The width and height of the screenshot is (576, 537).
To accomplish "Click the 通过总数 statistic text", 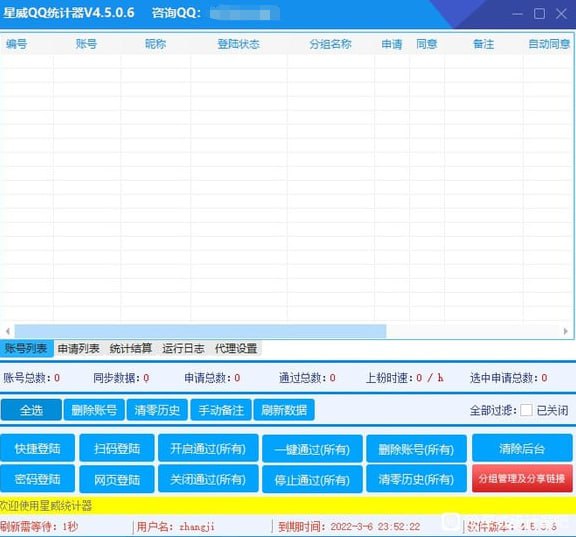I will click(307, 378).
